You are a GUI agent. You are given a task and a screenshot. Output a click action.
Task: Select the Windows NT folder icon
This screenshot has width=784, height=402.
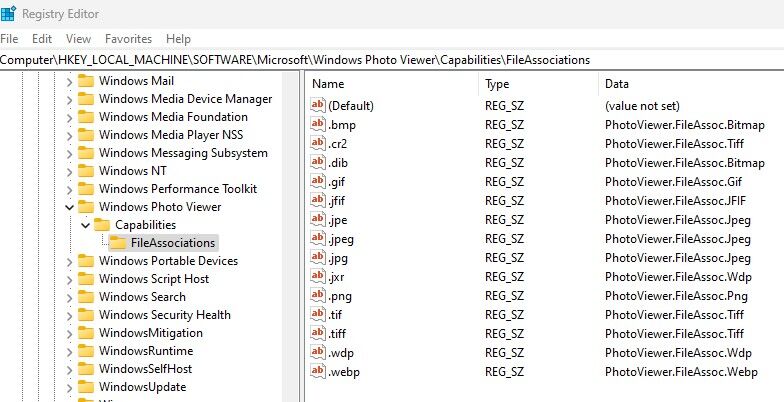click(86, 171)
